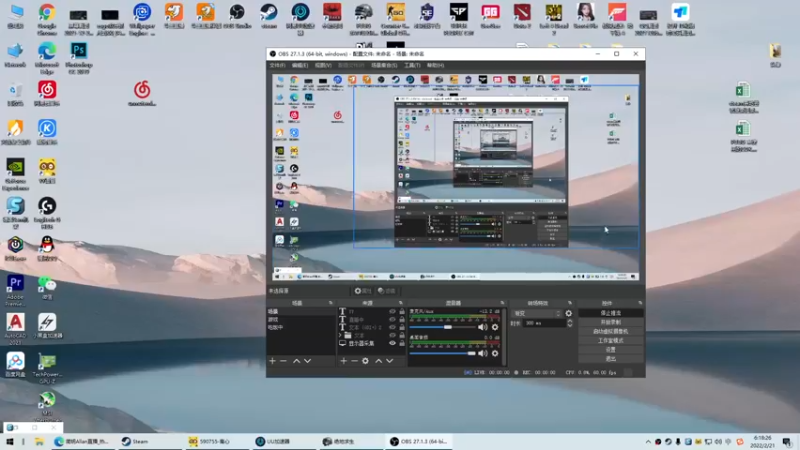This screenshot has width=800, height=450.
Task: Open Adobe Premiere desktop shortcut
Action: pos(15,290)
